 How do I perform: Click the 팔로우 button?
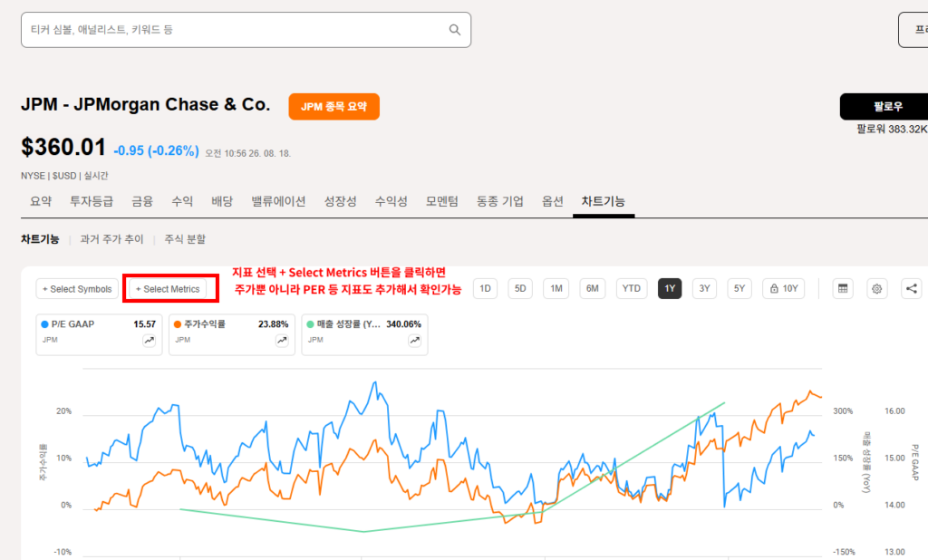click(x=885, y=107)
